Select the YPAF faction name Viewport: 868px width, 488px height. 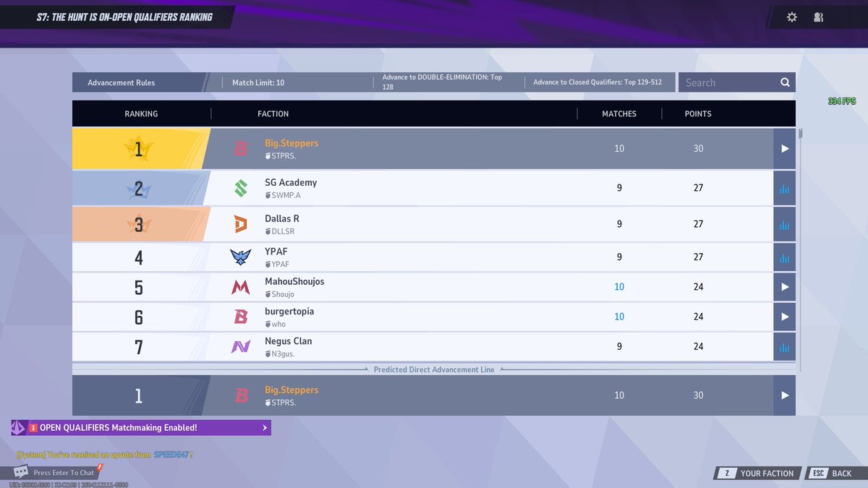[x=276, y=252]
